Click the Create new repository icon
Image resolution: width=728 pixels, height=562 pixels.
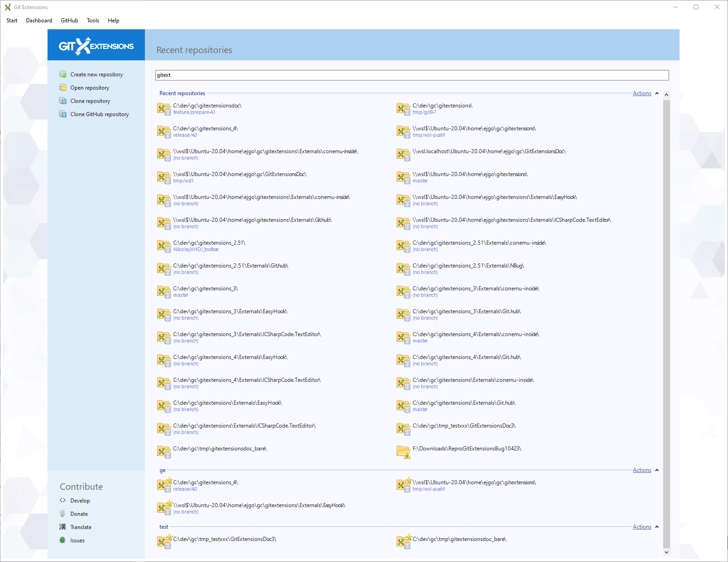click(x=63, y=75)
